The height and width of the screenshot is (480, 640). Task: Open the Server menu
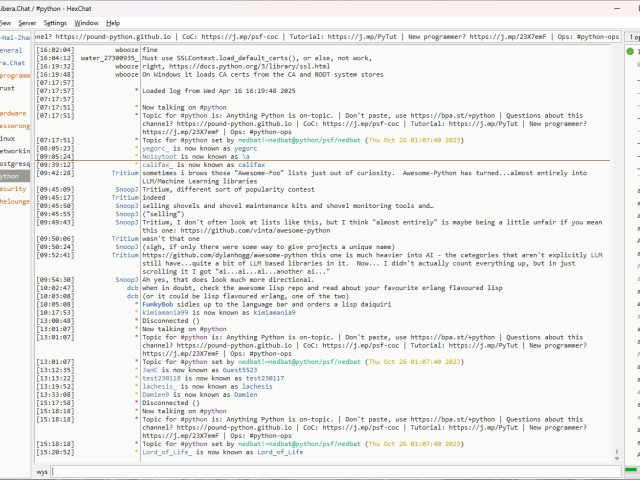coord(27,22)
